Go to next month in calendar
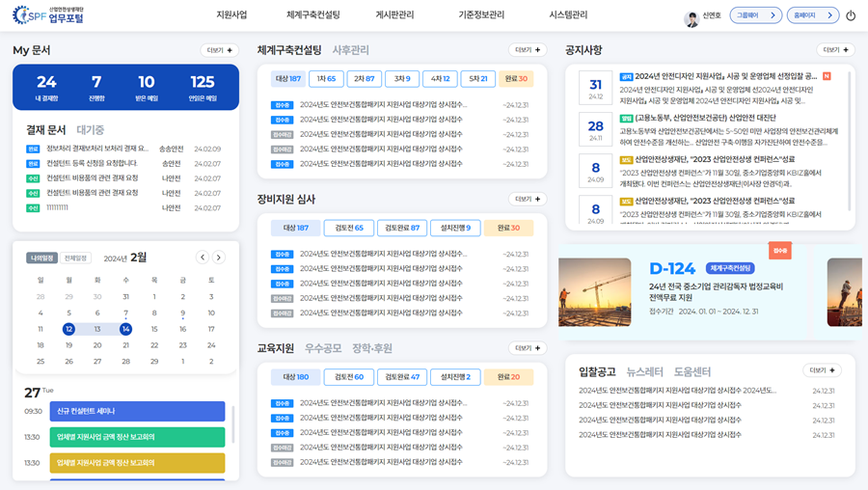The height and width of the screenshot is (490, 868). [x=219, y=258]
